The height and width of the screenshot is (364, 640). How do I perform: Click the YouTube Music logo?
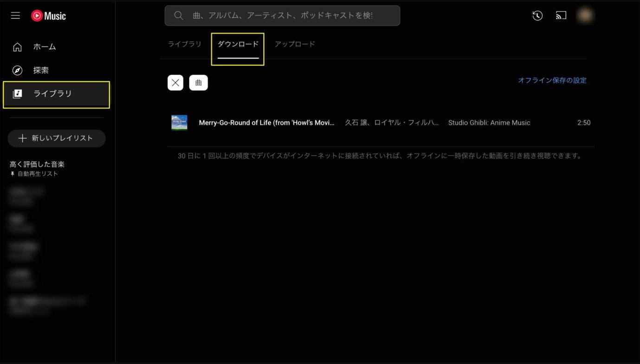point(49,16)
